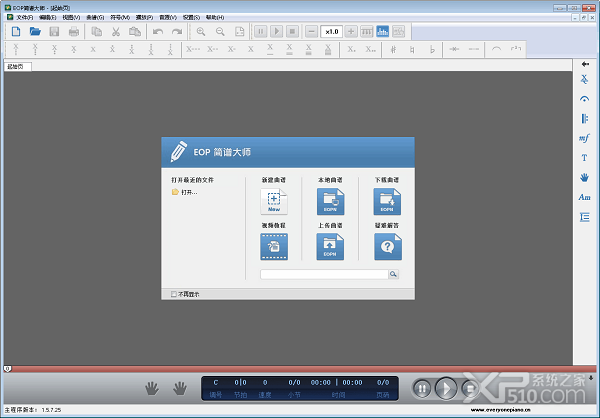Open the layout lines panel in sidebar

(585, 217)
